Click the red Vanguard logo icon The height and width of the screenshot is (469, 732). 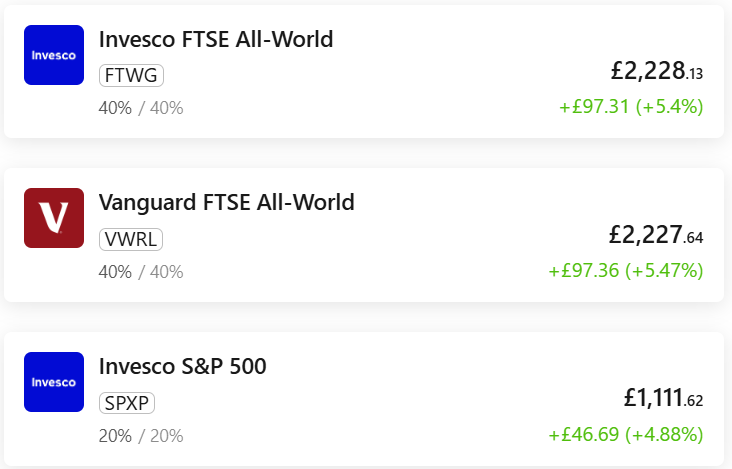pos(54,218)
